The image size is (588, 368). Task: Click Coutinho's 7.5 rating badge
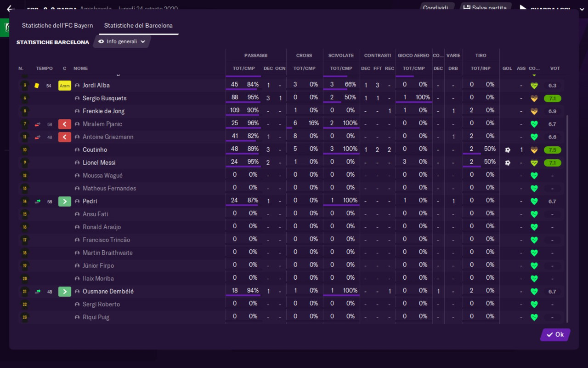tap(552, 150)
